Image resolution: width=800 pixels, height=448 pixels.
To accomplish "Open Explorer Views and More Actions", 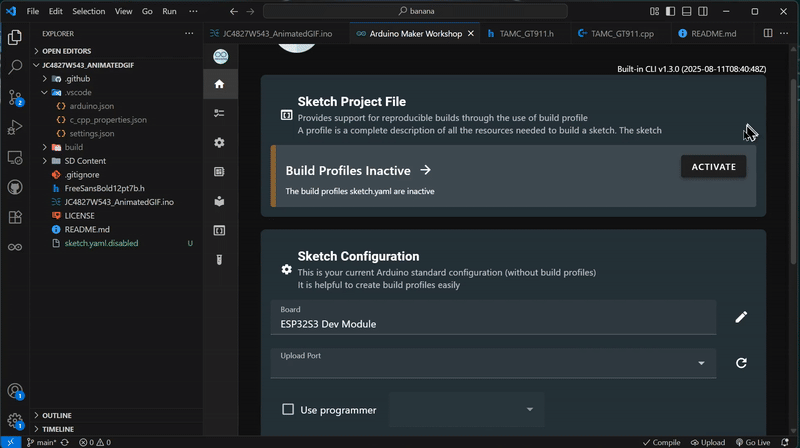I will pos(189,33).
